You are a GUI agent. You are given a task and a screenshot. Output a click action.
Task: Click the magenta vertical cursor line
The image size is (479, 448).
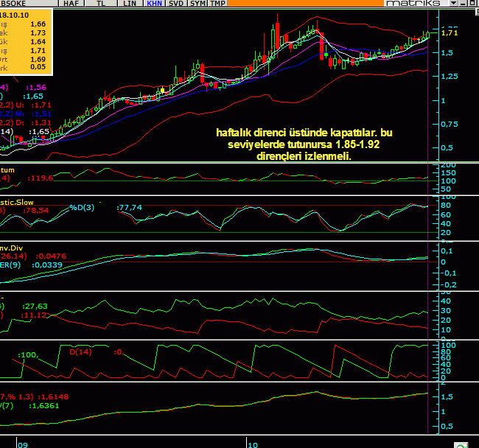(428, 221)
